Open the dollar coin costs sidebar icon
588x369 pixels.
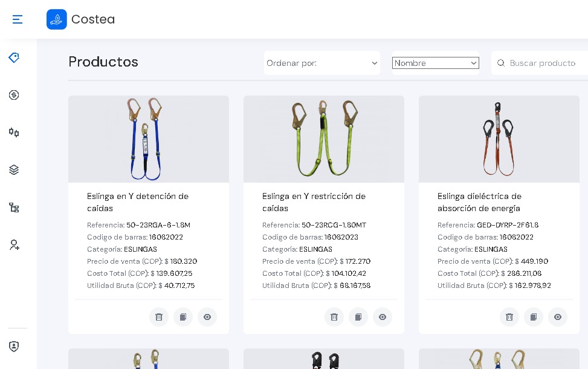[x=14, y=95]
